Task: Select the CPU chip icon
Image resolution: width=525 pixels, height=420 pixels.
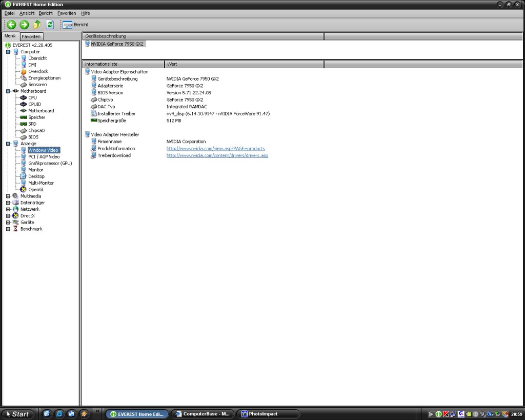Action: tap(24, 98)
